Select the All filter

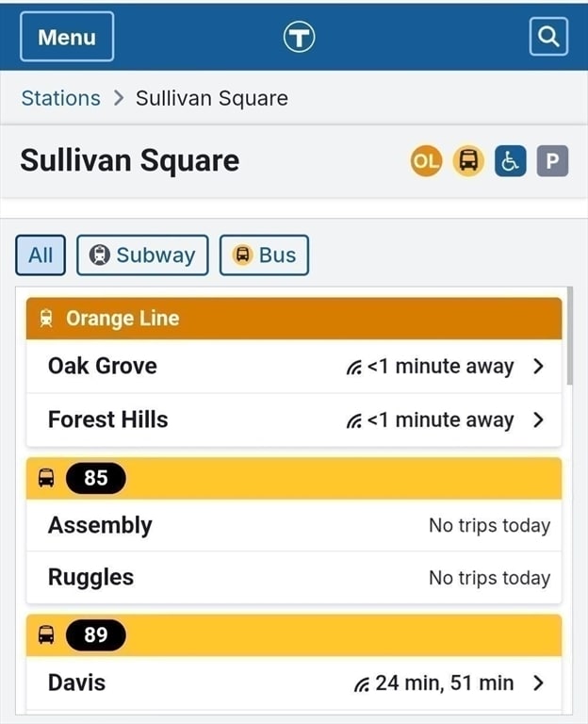tap(41, 255)
